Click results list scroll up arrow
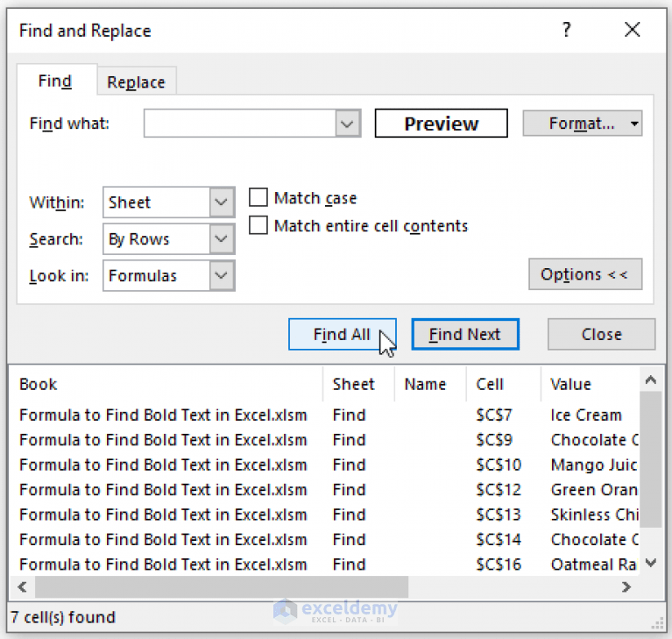 [651, 380]
